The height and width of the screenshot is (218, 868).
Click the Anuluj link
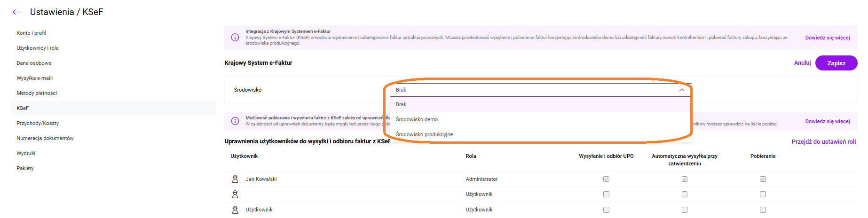pos(802,63)
